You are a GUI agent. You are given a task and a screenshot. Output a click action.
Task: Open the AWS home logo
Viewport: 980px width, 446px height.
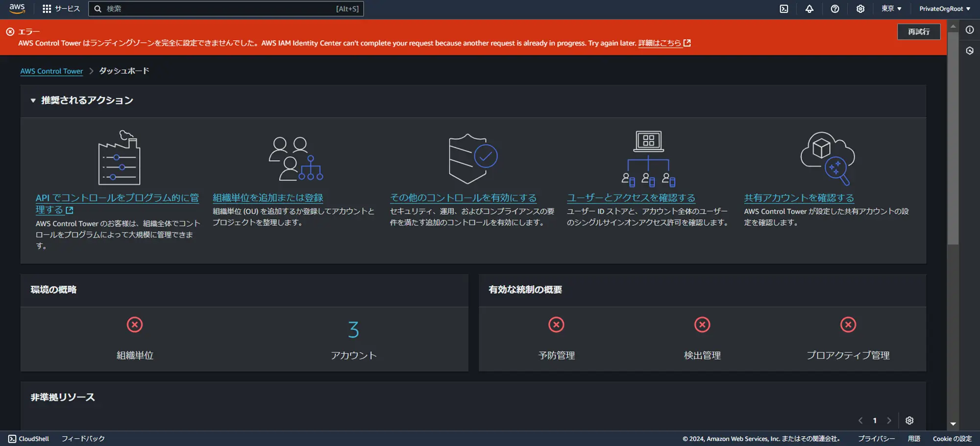click(17, 9)
